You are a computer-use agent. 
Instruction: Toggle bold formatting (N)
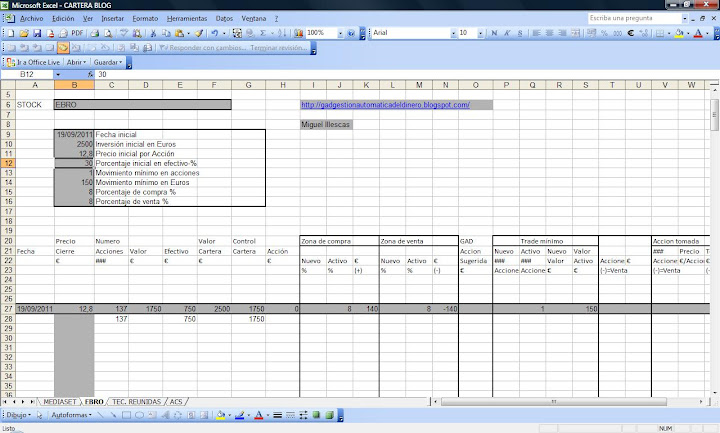[x=494, y=33]
